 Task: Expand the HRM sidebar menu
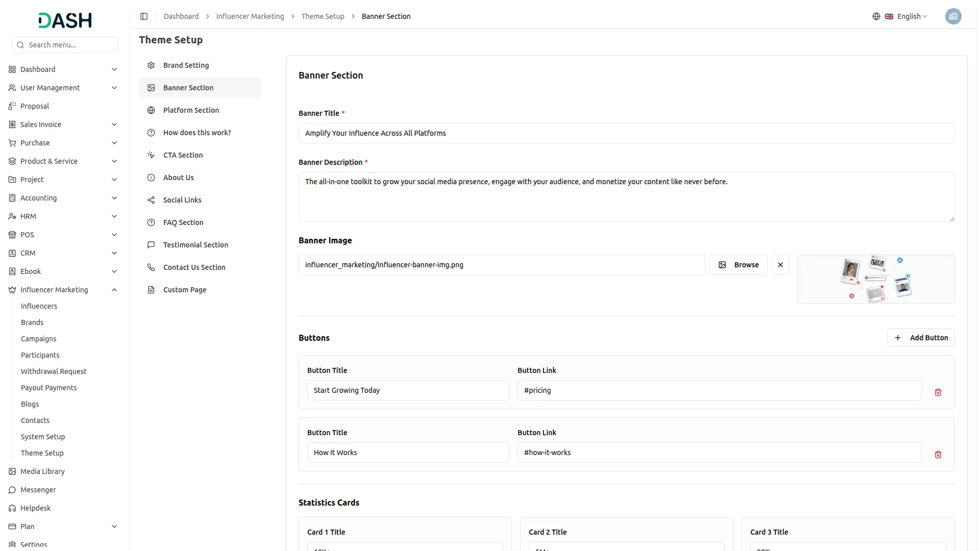[114, 216]
